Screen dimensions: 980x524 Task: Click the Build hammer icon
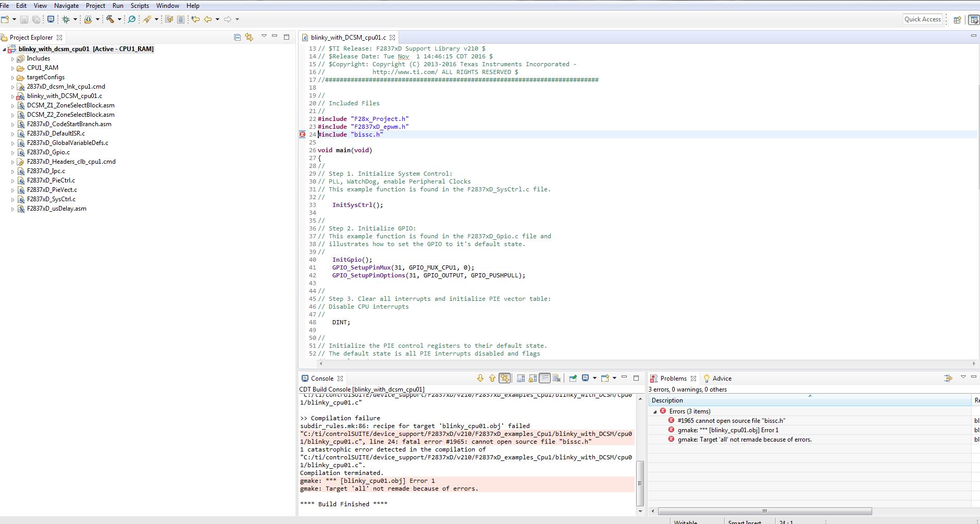click(x=110, y=19)
